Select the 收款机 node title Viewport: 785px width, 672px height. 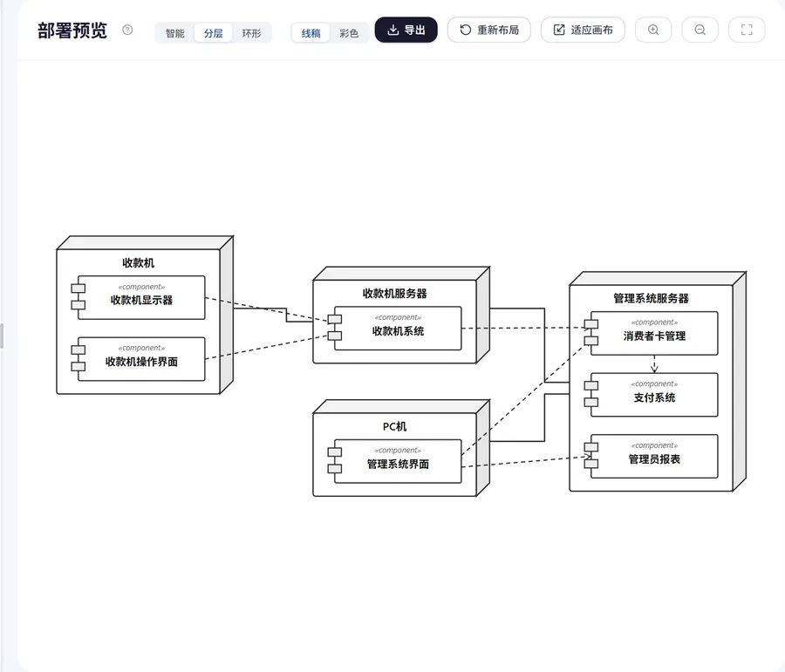coord(138,262)
